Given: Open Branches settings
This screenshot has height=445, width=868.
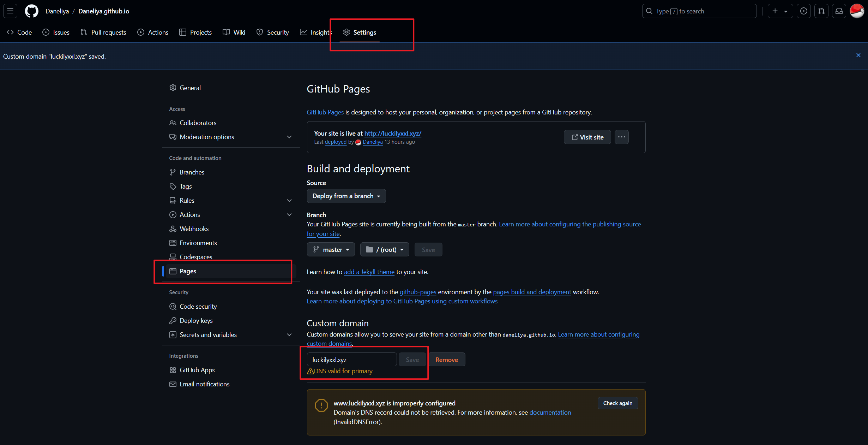Looking at the screenshot, I should pos(231,172).
